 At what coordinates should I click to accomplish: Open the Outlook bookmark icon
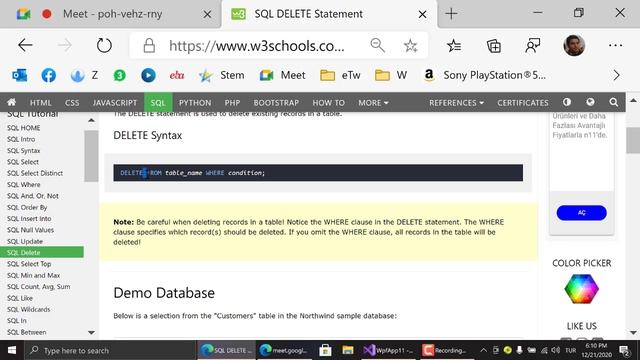tap(20, 75)
